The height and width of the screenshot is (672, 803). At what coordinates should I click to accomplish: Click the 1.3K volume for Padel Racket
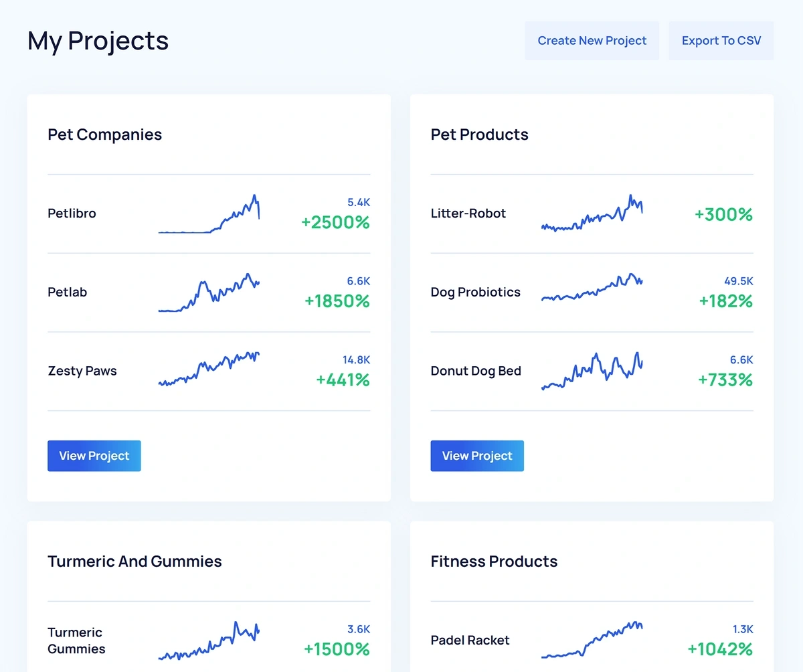(x=743, y=629)
